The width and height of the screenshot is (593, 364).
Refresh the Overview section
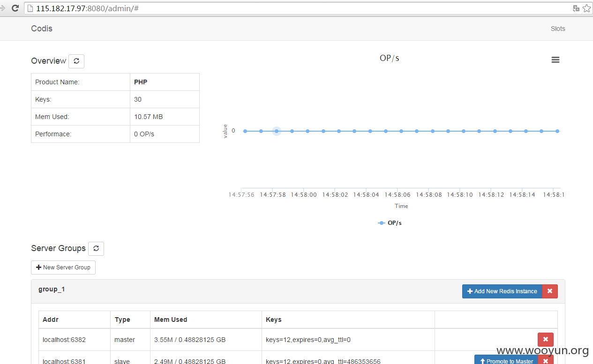(76, 61)
